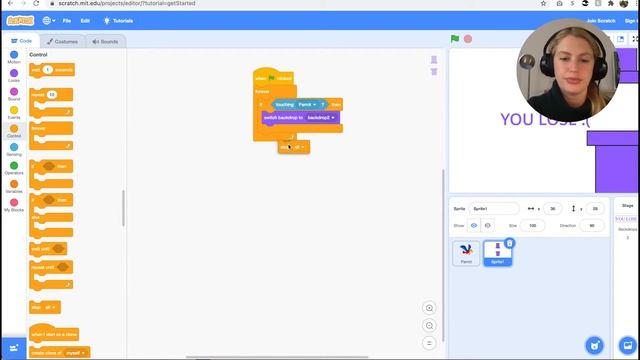Click the Choose a Sprite button

click(594, 346)
